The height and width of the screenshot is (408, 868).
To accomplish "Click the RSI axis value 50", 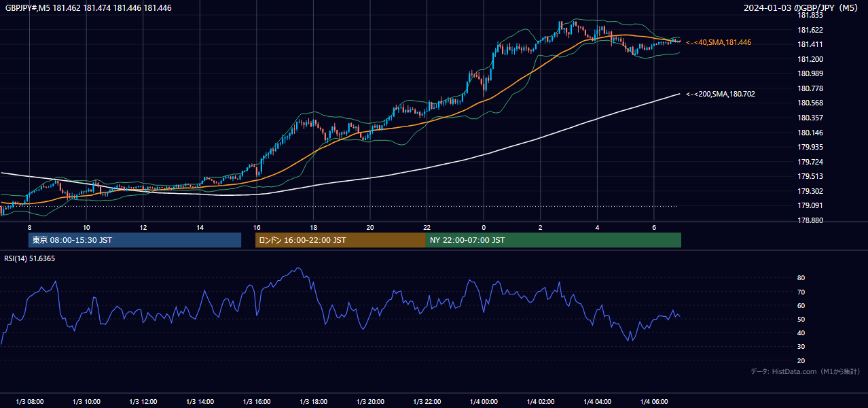I will click(801, 319).
